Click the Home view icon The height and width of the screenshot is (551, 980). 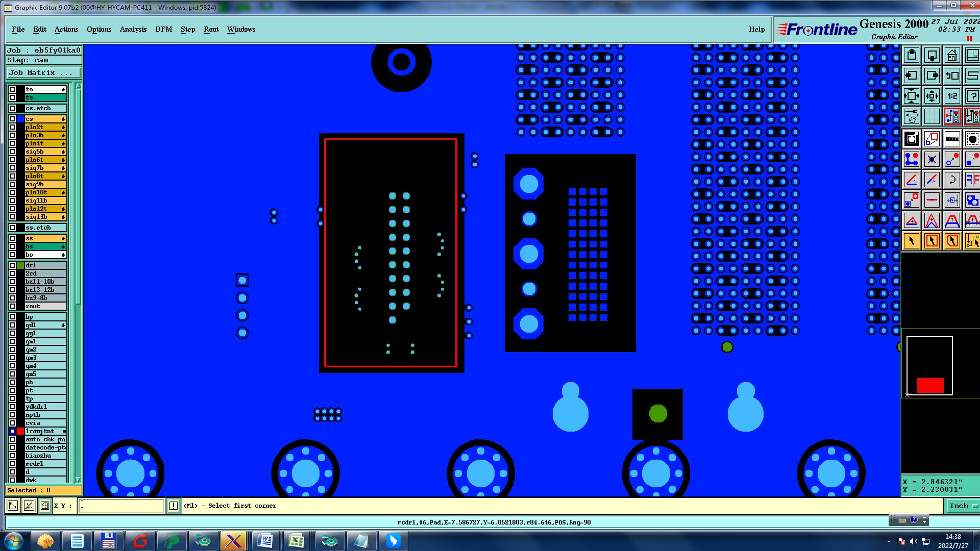[x=952, y=55]
